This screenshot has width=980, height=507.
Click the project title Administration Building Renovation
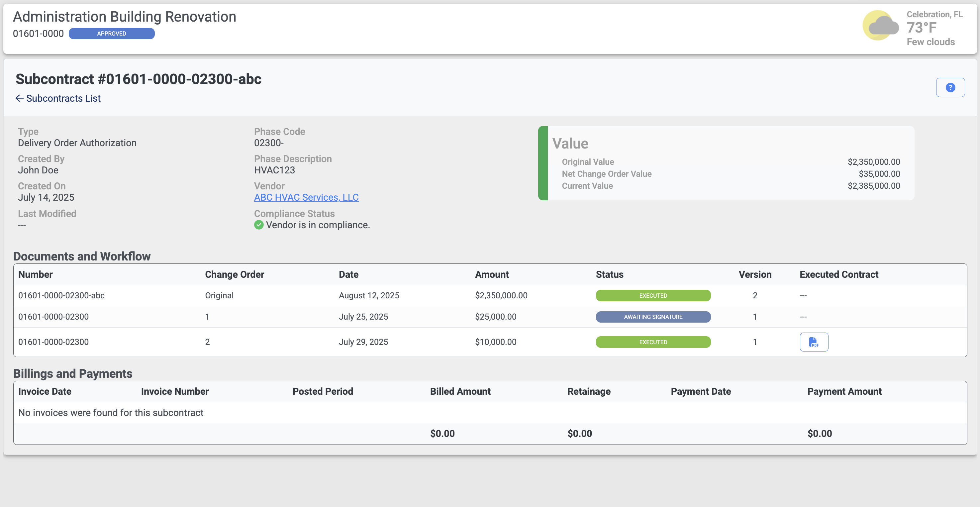coord(124,16)
